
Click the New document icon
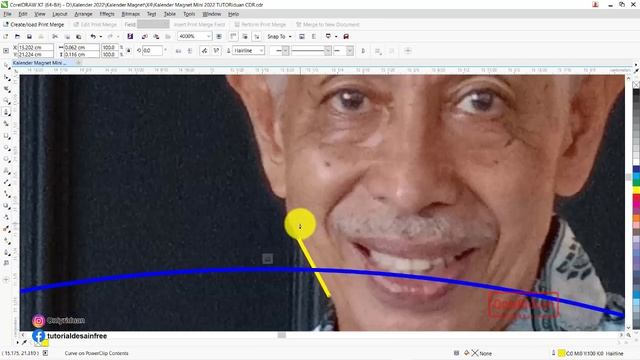coord(6,36)
